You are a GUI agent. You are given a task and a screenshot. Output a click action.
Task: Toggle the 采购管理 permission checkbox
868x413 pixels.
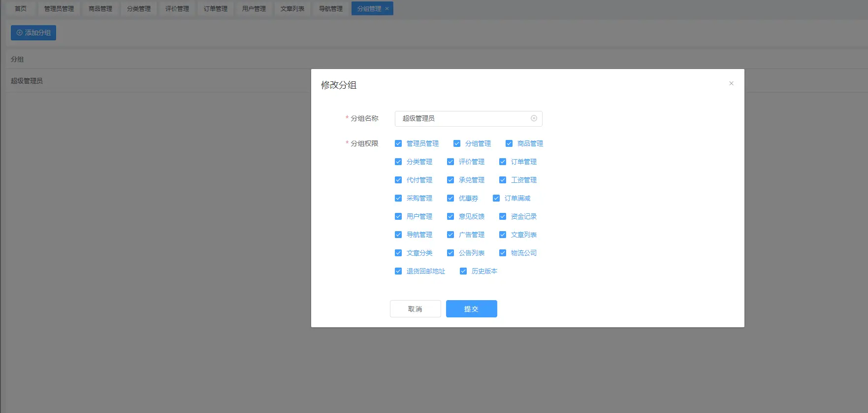[398, 198]
